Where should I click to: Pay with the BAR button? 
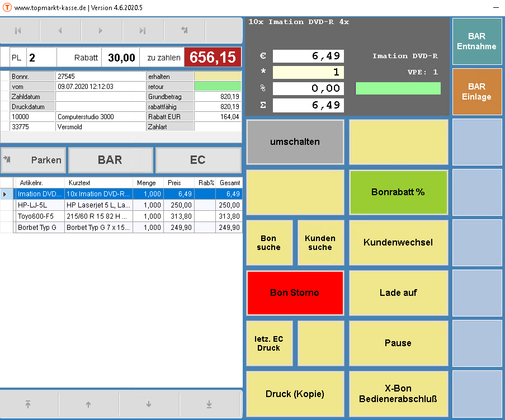click(110, 160)
